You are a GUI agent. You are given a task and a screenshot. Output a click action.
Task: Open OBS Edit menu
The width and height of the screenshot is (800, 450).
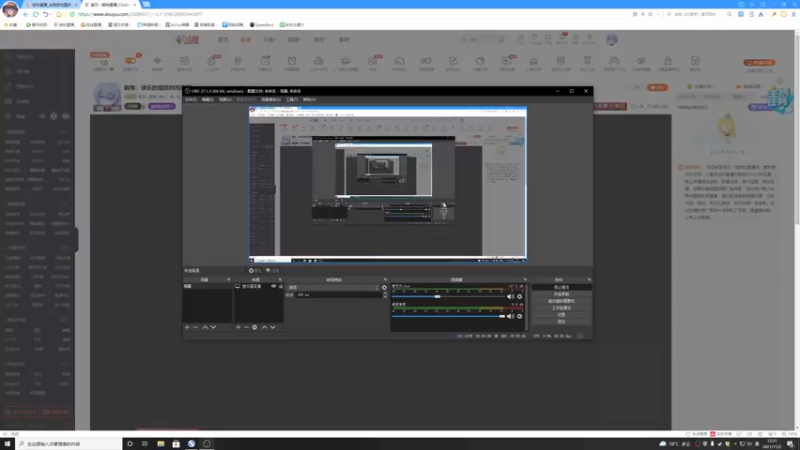coord(208,99)
